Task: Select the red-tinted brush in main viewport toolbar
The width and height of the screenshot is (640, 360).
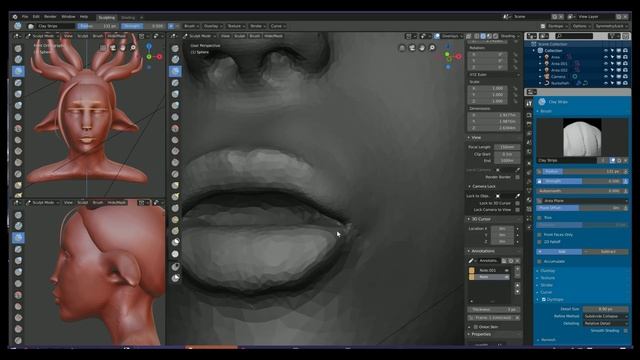Action: (175, 128)
